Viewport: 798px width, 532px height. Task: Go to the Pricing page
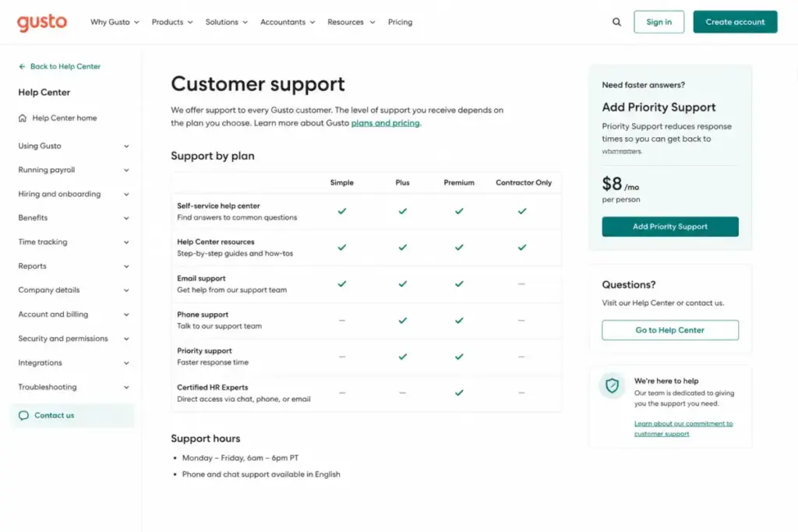400,23
